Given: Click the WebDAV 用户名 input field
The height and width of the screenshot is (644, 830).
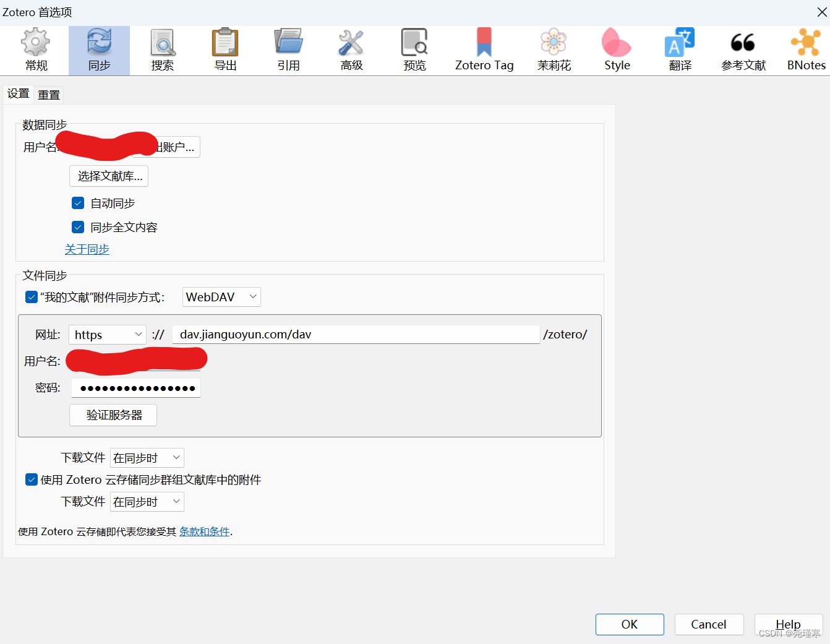Looking at the screenshot, I should [136, 361].
